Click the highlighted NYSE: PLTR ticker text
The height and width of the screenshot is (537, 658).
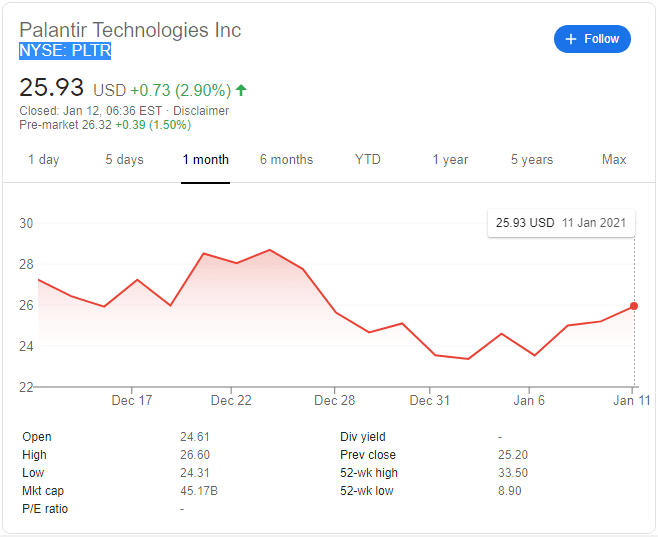coord(65,50)
